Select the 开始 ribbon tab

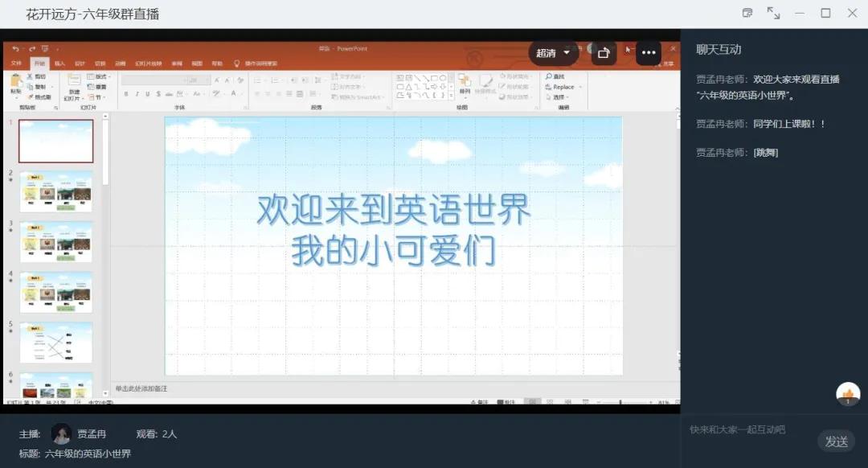(39, 64)
